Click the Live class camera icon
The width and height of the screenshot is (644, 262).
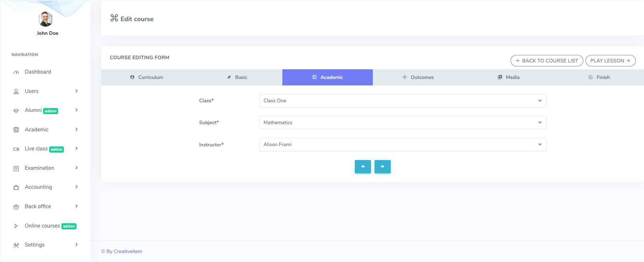click(x=16, y=149)
